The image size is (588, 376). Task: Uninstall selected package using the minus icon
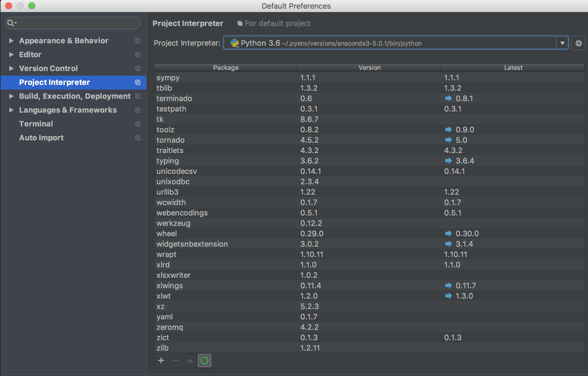[x=176, y=360]
